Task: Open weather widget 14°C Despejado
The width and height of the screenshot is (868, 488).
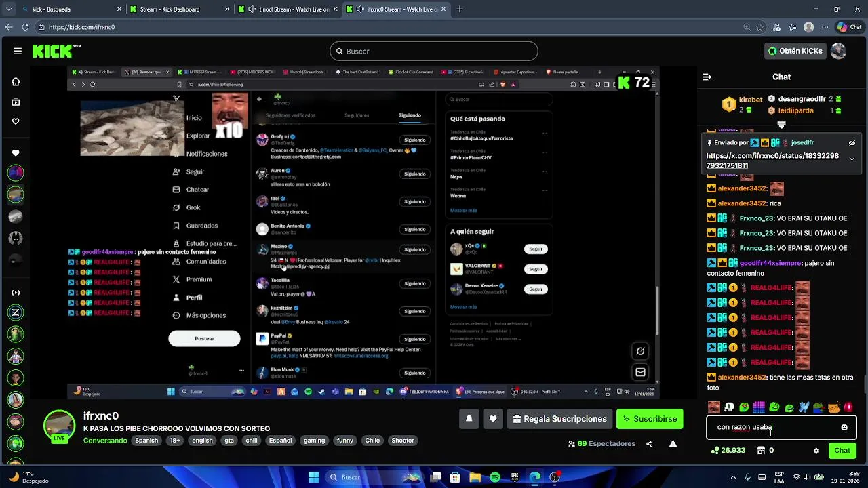Action: tap(27, 477)
